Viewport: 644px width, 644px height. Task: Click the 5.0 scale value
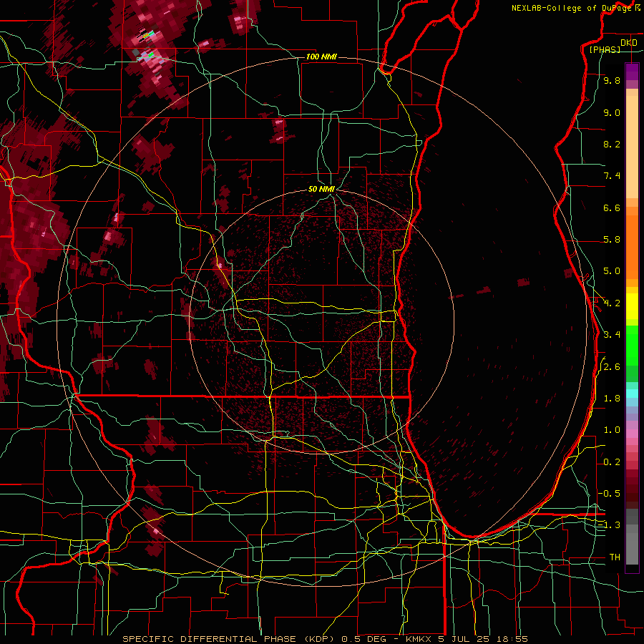tap(612, 271)
